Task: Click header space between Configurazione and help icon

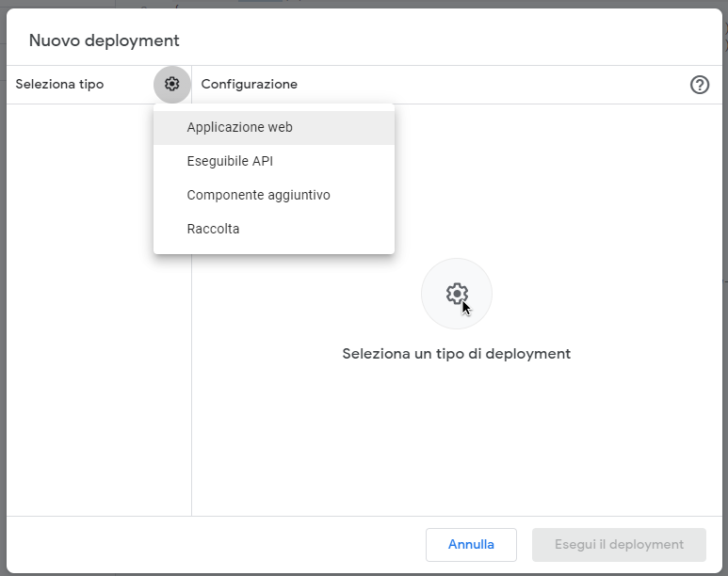Action: click(490, 85)
